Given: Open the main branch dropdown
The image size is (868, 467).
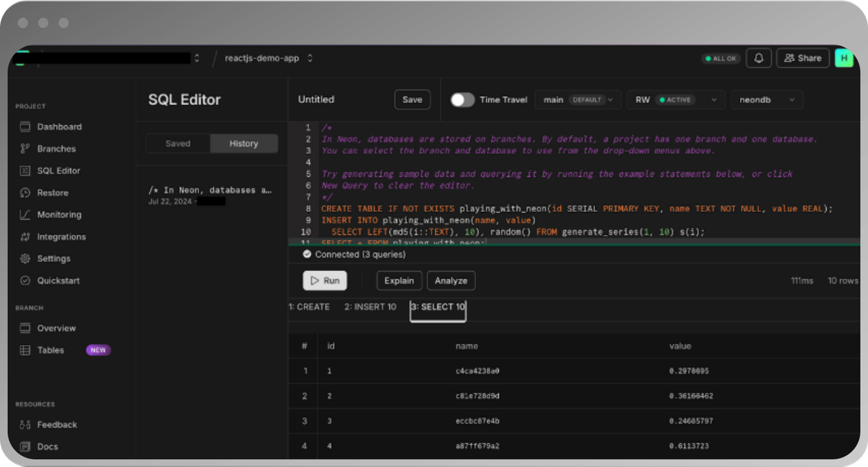Looking at the screenshot, I should pyautogui.click(x=578, y=100).
